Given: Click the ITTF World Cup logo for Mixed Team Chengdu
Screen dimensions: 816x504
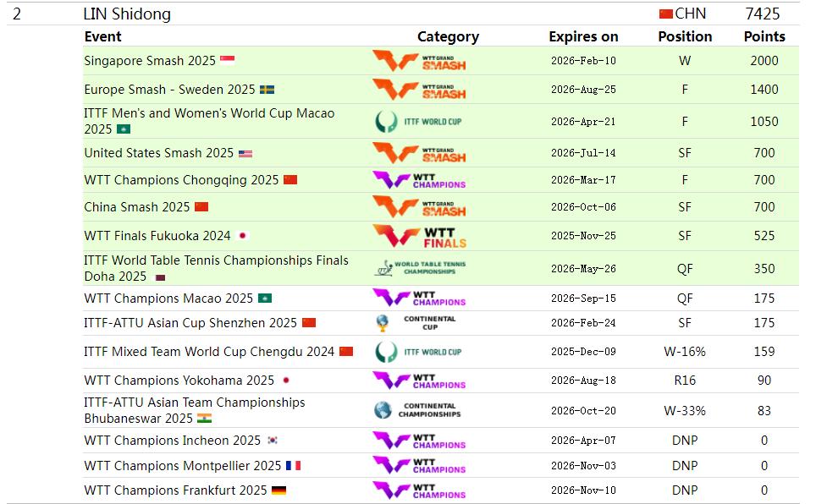Looking at the screenshot, I should [419, 352].
